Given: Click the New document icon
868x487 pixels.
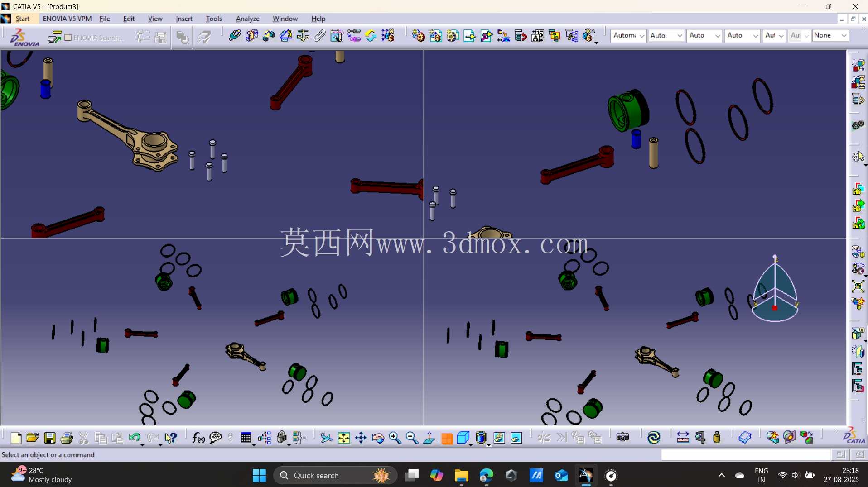Looking at the screenshot, I should point(16,438).
